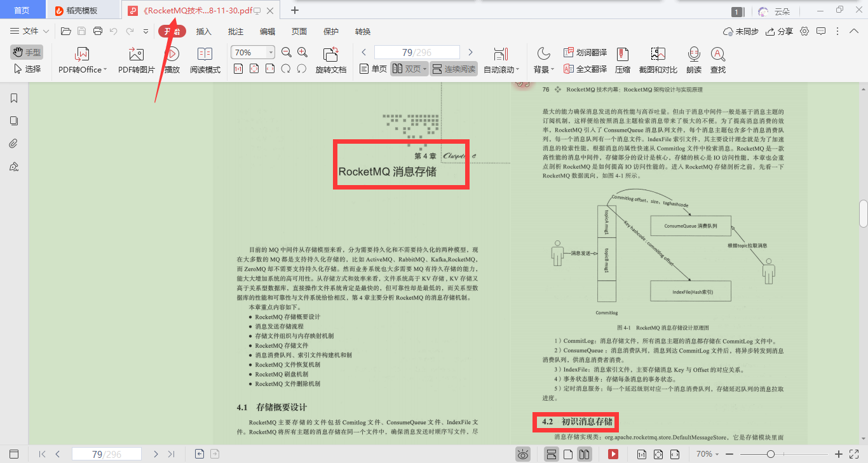Switch to 单页 single page view
The width and height of the screenshot is (868, 463).
click(373, 69)
